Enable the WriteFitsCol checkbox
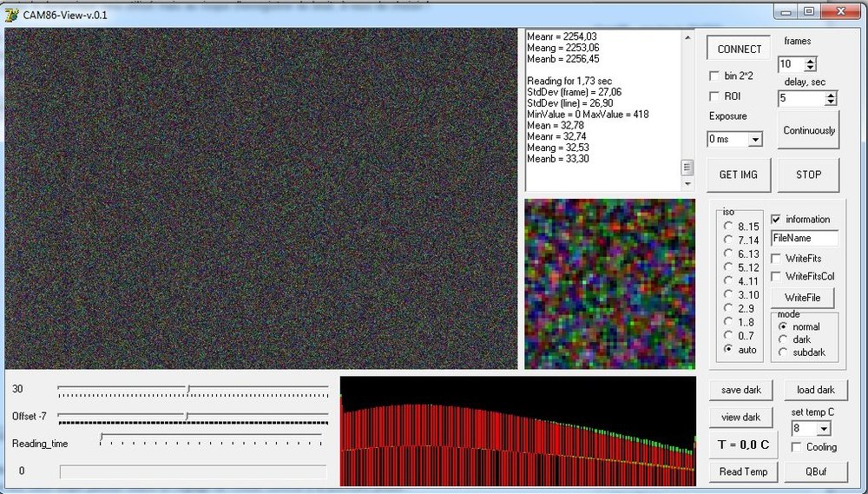Image resolution: width=868 pixels, height=494 pixels. (776, 276)
